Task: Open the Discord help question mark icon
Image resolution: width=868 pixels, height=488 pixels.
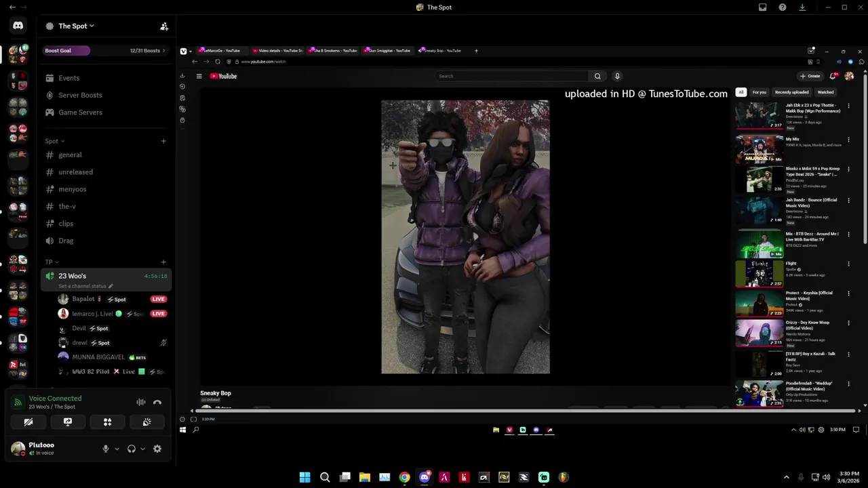Action: (x=783, y=7)
